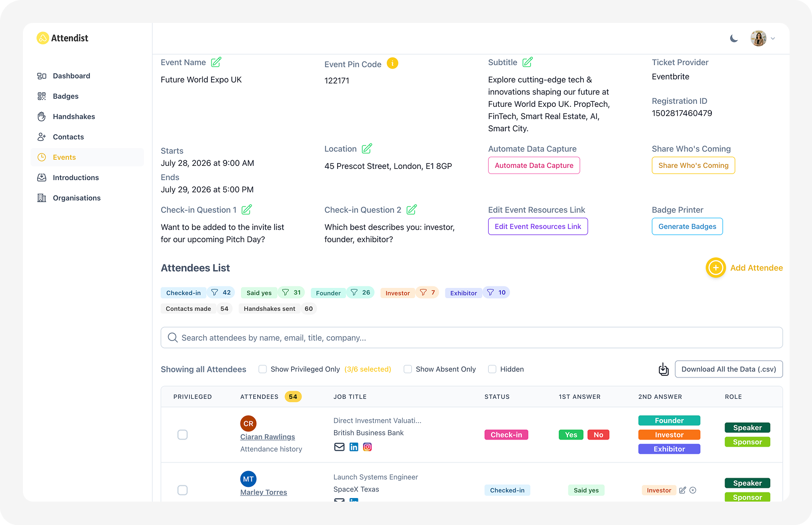The image size is (812, 525).
Task: Click Sponsor role for Ciaran Rawlings
Action: point(747,442)
